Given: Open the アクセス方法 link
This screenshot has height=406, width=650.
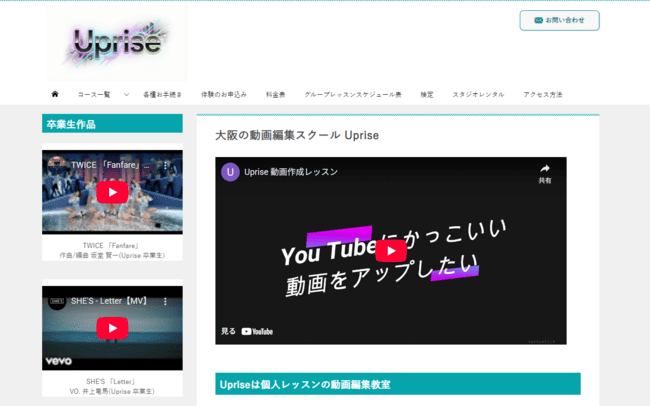Looking at the screenshot, I should 542,94.
